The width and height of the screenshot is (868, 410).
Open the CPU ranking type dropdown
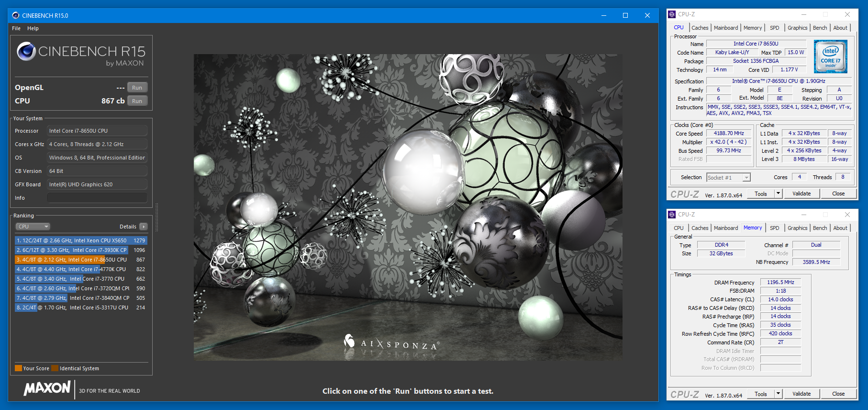(33, 227)
